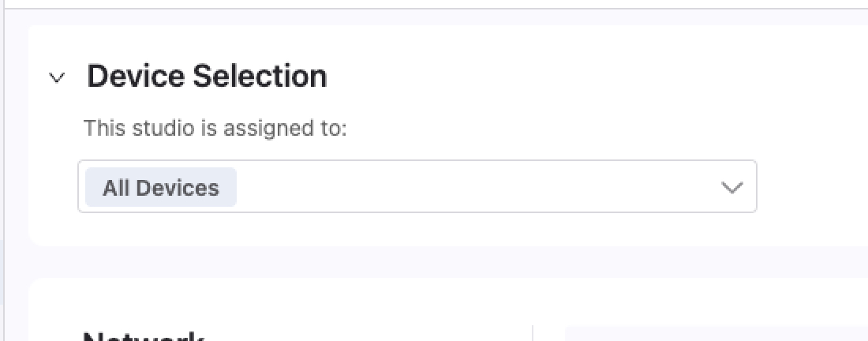Focus the empty area of the device selector
Viewport: 868px width, 341px height.
click(473, 187)
